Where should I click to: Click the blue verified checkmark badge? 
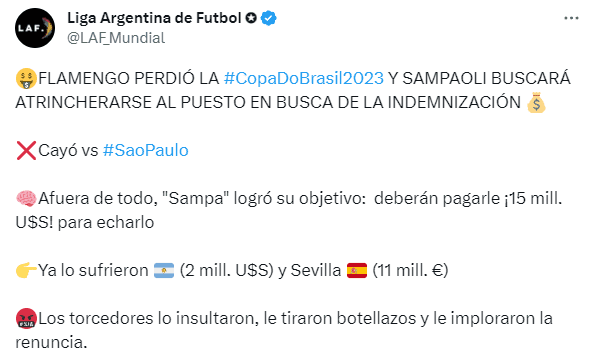pyautogui.click(x=269, y=18)
